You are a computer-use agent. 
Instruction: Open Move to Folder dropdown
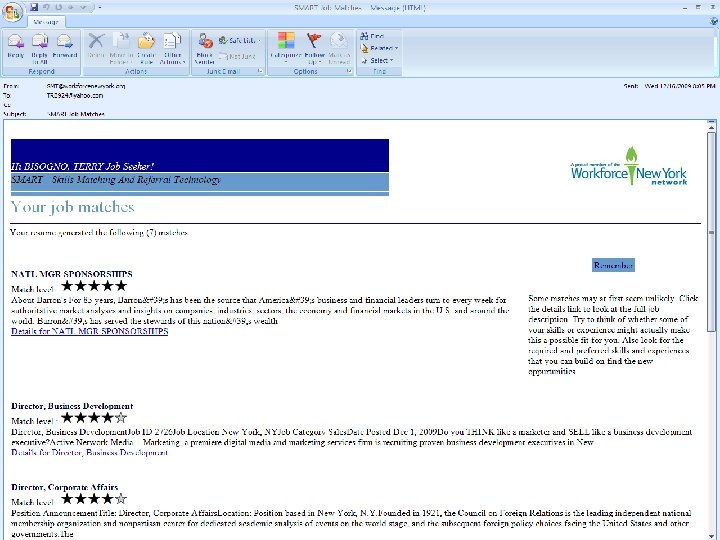(x=121, y=48)
